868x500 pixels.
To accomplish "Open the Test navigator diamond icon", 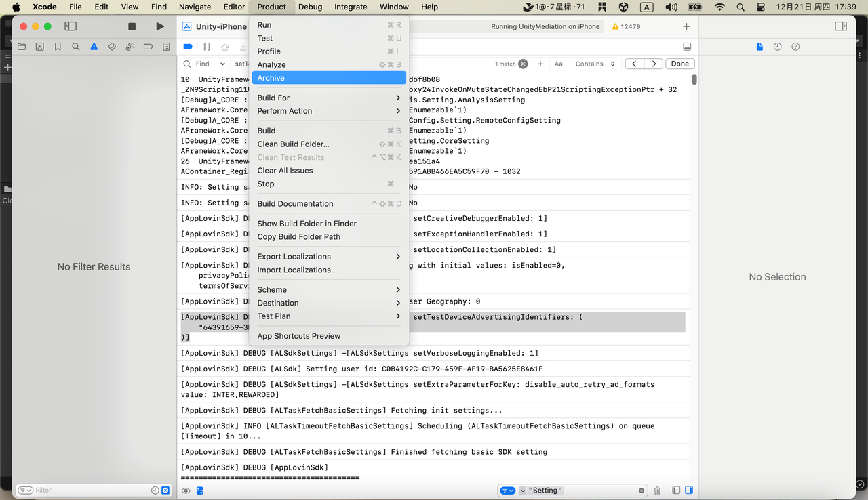I will [x=112, y=47].
